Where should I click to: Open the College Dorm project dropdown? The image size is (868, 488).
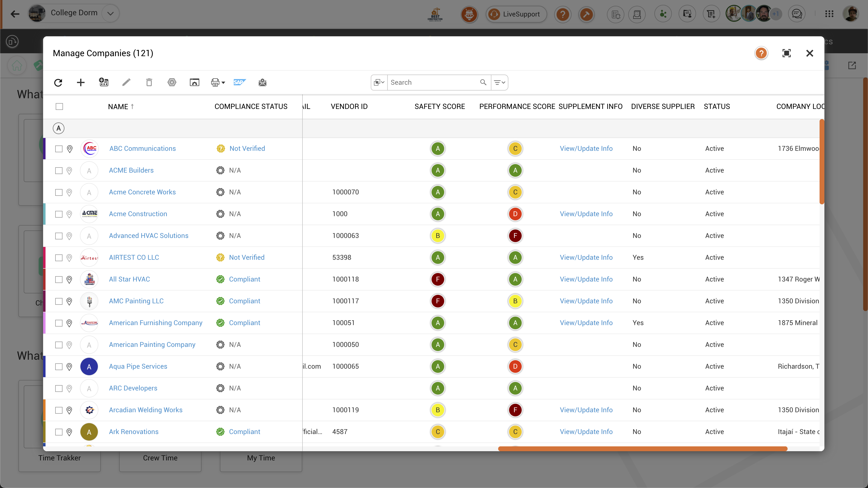pos(110,14)
